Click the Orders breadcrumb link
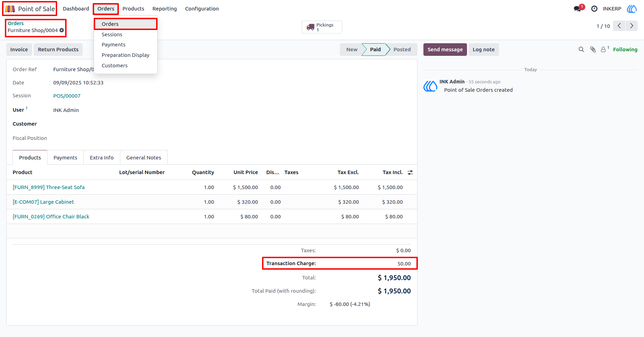644x337 pixels. click(16, 23)
